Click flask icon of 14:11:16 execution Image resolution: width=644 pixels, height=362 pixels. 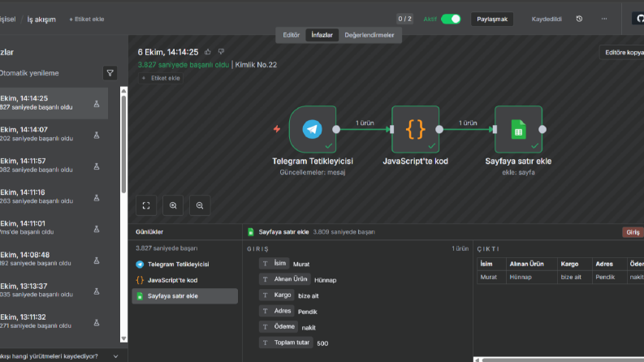coord(97,198)
